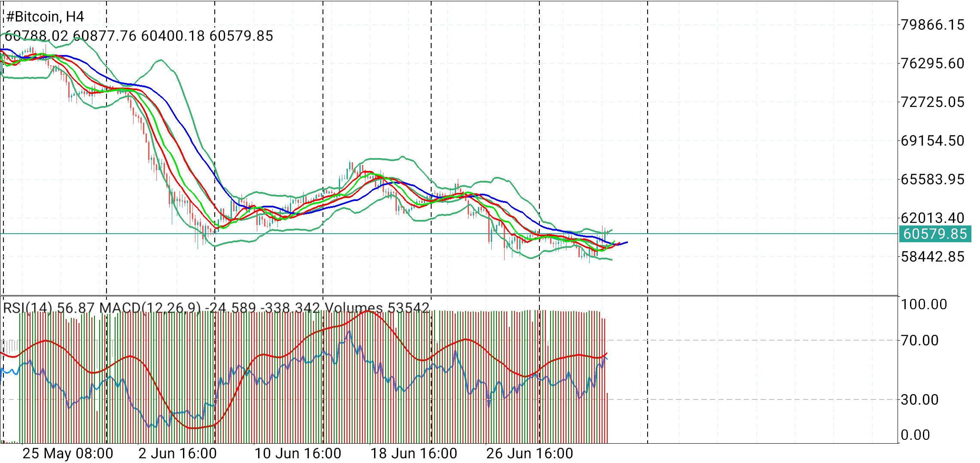Viewport: 980px width, 463px height.
Task: Click the 65583.95 price axis label
Action: [x=933, y=179]
